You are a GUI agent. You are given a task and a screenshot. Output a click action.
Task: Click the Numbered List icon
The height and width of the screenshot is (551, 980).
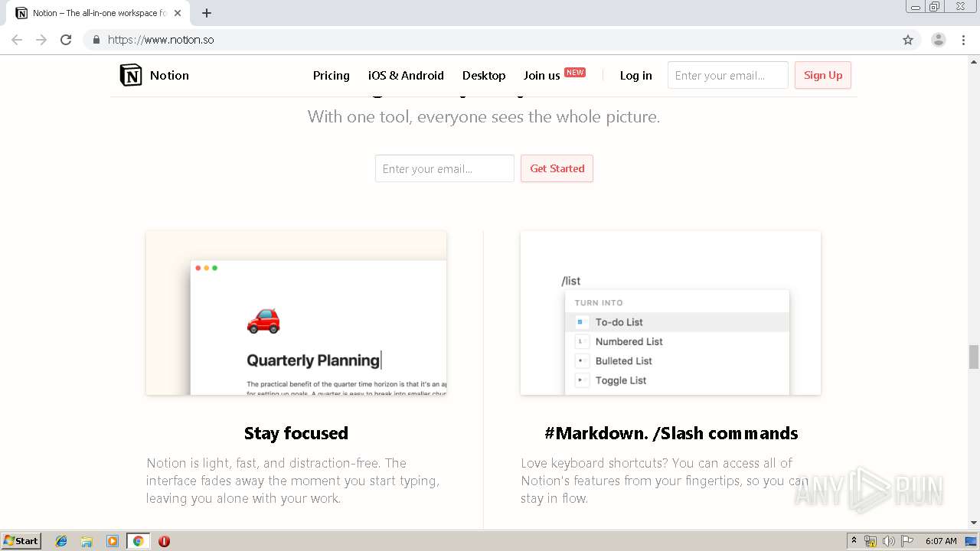click(x=581, y=341)
